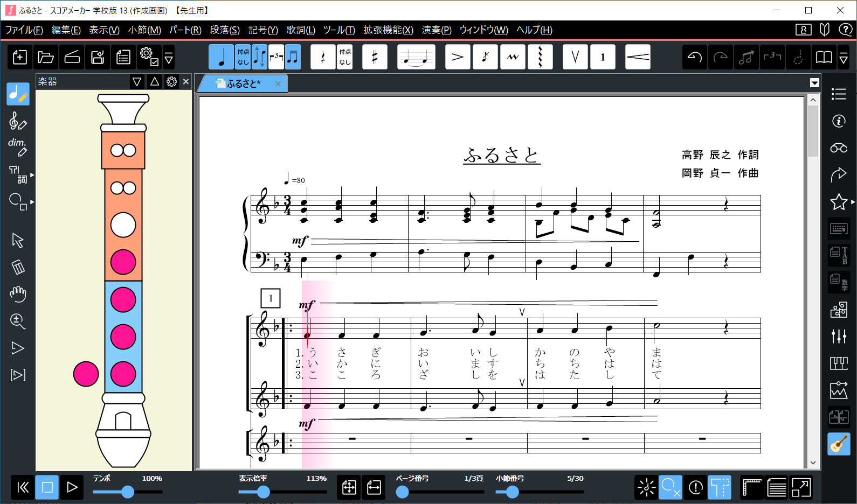Toggle the beamed eighth notes button
Screen dimensions: 857x504
[x=293, y=57]
